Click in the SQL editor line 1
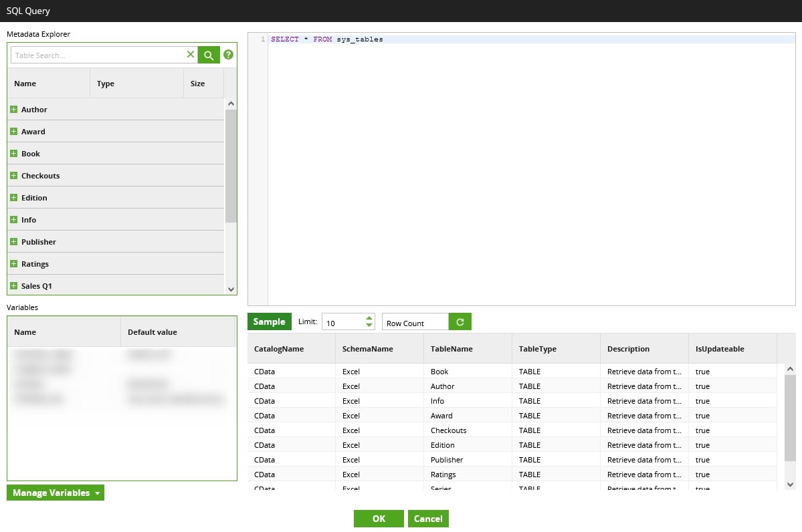Viewport: 802px width, 532px height. 531,39
